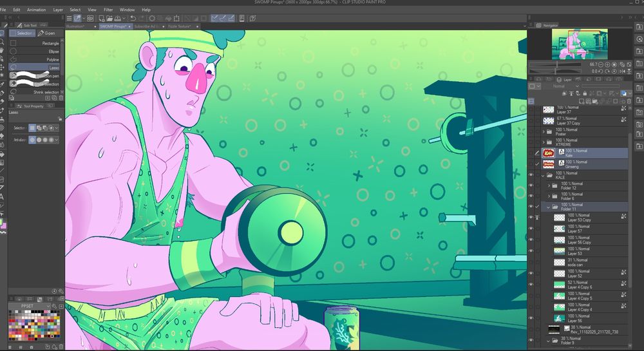Select the Text tool
644x351 pixels.
[2, 196]
